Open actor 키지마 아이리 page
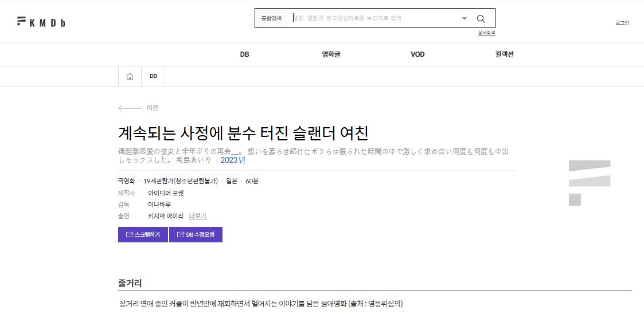Screen dimensions: 644x326 [165, 216]
